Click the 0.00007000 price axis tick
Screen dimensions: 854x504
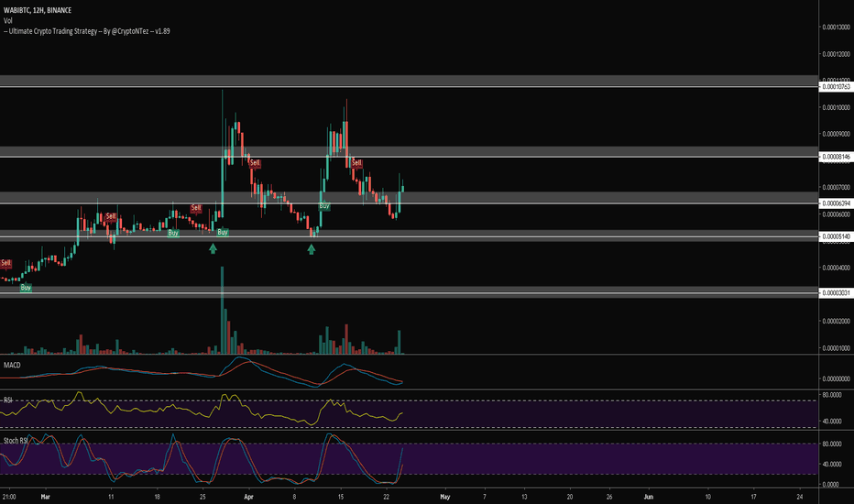[x=836, y=188]
